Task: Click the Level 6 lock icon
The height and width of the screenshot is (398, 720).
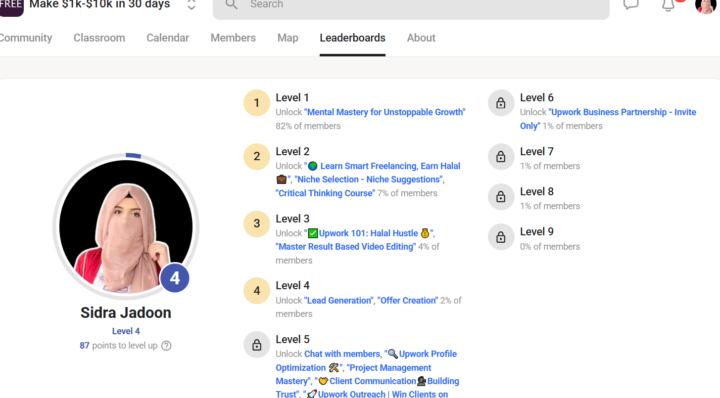Action: (501, 103)
